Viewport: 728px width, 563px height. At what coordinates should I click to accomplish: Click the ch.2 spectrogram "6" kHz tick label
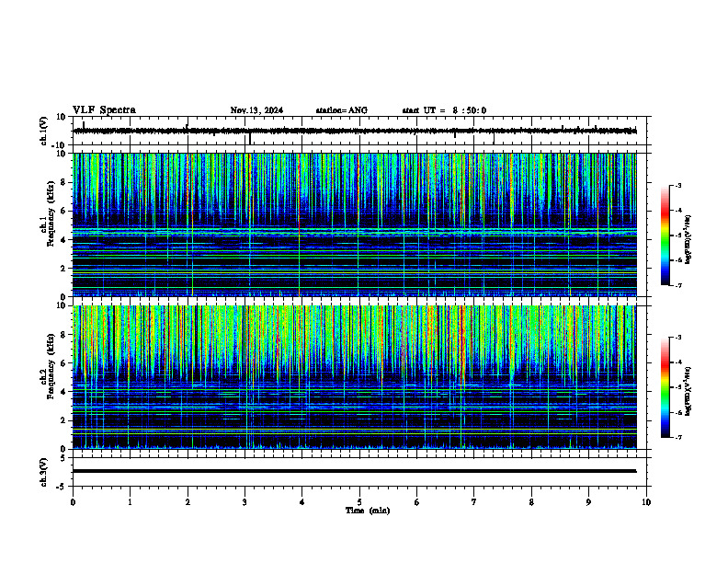pos(63,363)
